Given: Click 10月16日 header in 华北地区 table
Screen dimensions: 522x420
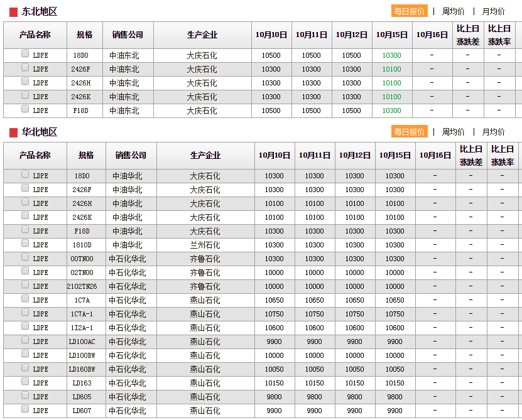Looking at the screenshot, I should [x=435, y=156].
